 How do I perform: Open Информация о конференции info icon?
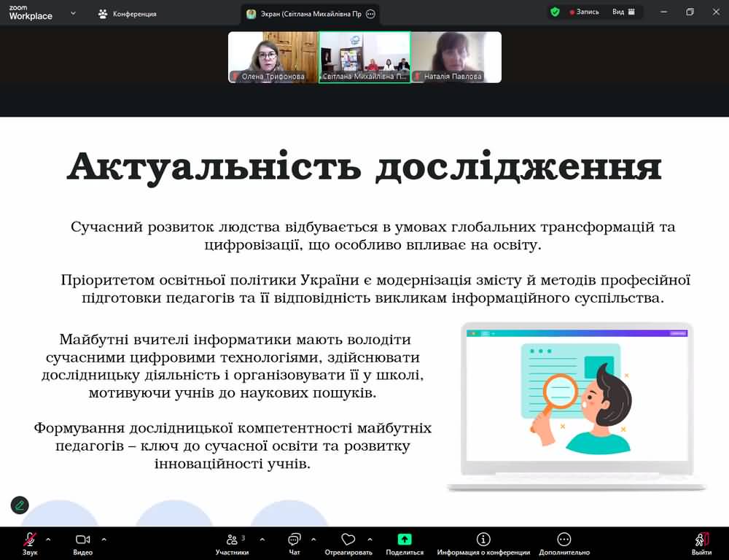click(483, 540)
